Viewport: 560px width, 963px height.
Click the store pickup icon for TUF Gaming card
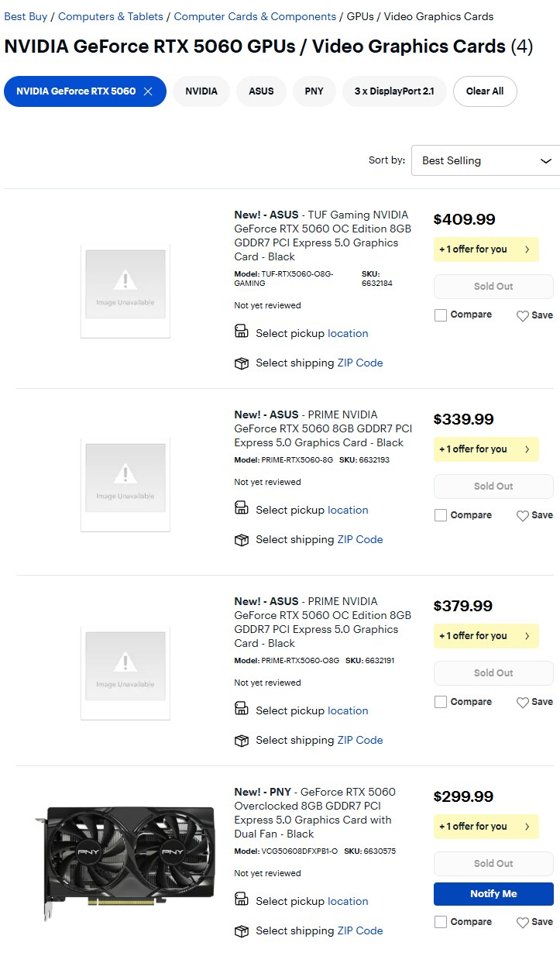241,332
